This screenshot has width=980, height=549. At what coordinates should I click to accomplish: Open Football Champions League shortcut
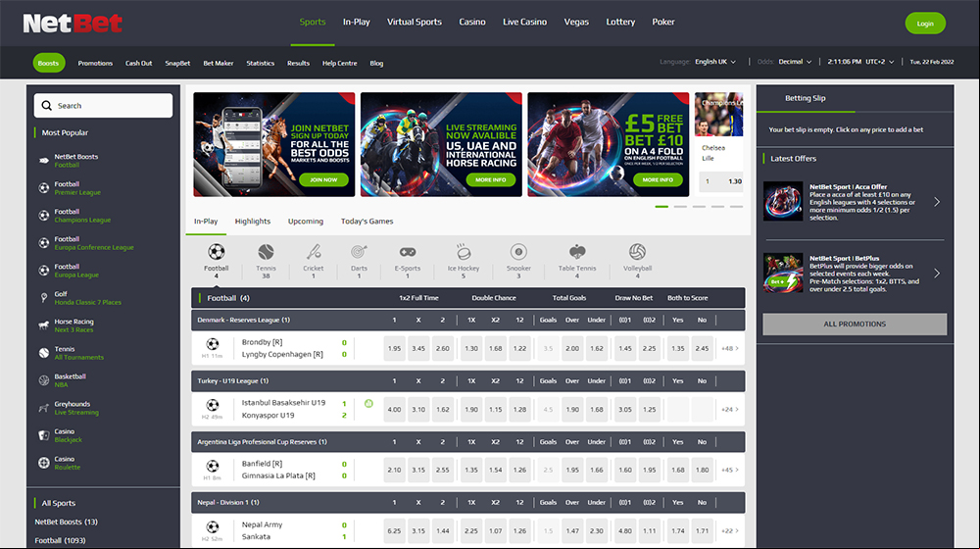click(75, 216)
